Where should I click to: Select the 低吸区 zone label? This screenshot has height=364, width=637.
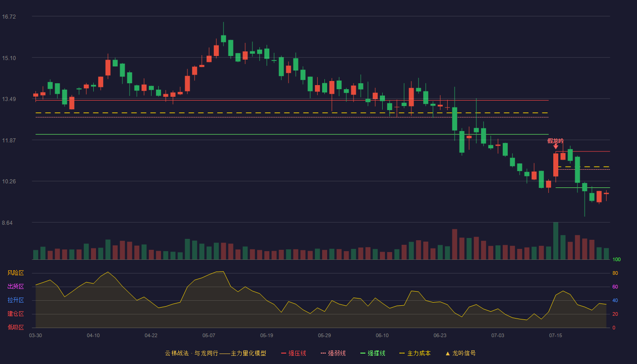click(x=15, y=327)
